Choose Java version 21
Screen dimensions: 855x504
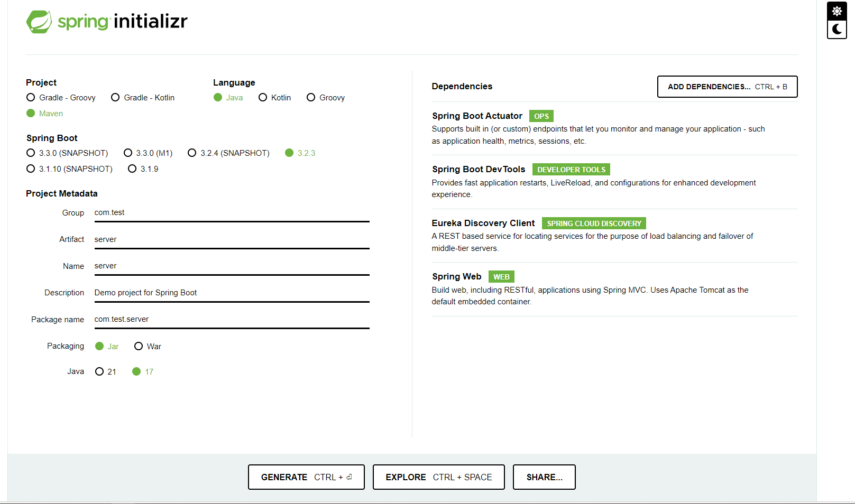pos(106,372)
